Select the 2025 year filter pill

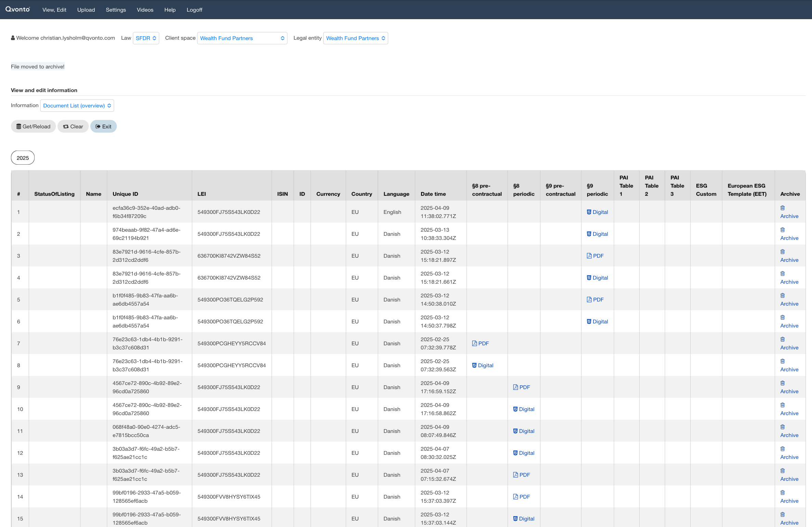tap(23, 158)
